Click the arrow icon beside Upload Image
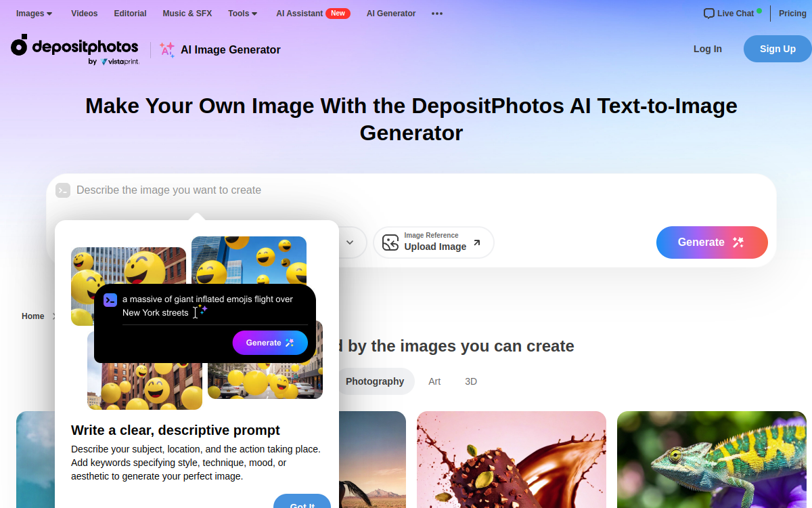812x508 pixels. (477, 242)
